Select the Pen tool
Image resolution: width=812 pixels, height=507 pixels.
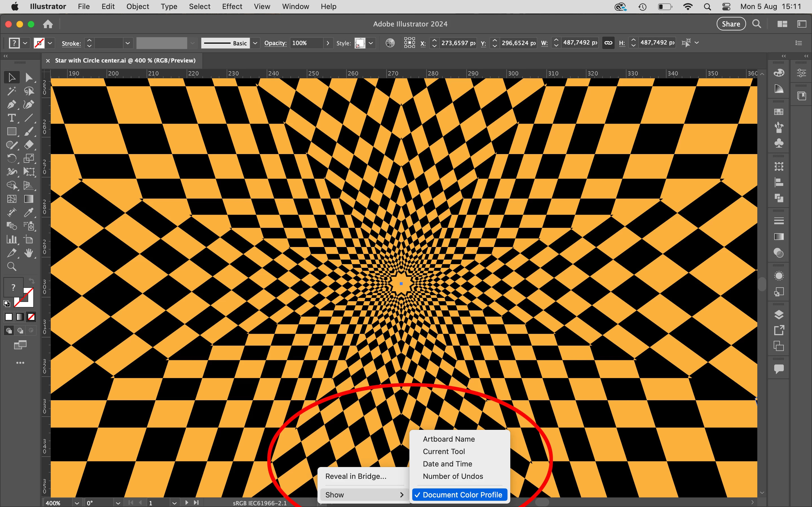point(11,104)
